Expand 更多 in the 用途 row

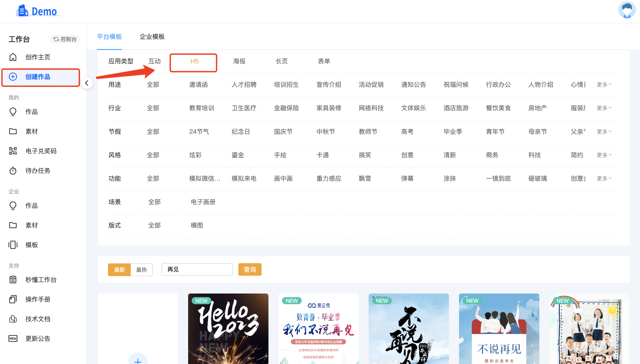tap(604, 85)
